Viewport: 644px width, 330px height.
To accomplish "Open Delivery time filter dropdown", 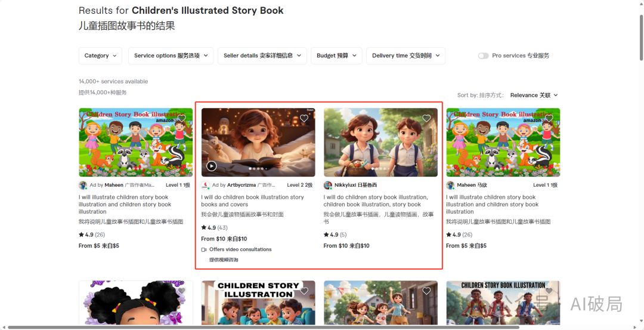I will click(406, 55).
